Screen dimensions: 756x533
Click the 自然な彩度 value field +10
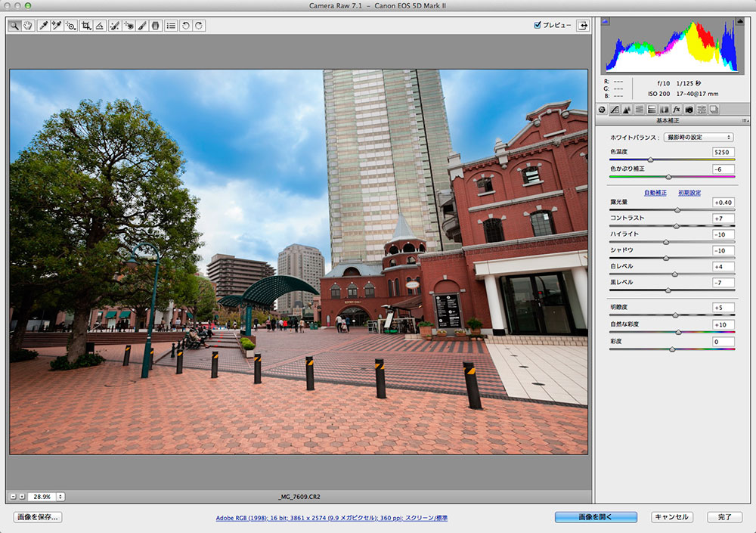point(723,324)
